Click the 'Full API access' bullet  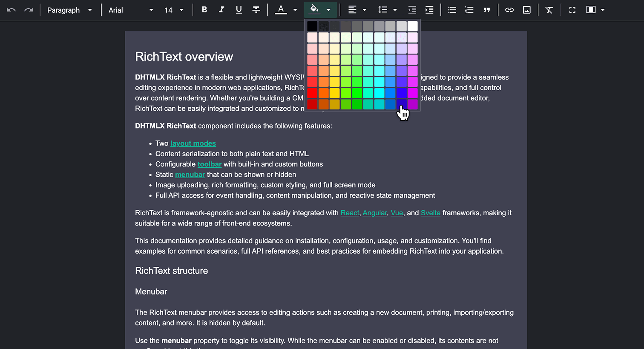295,195
